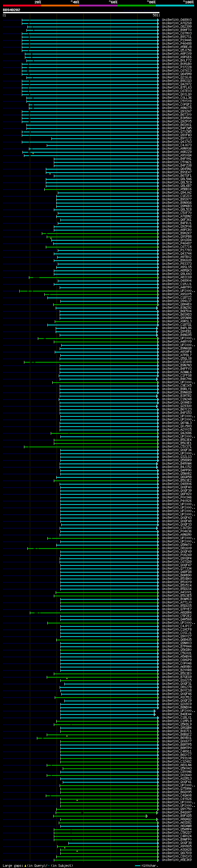Click the UniRef100_Q93ZA7 label
197x868 pixels.
(x=176, y=111)
